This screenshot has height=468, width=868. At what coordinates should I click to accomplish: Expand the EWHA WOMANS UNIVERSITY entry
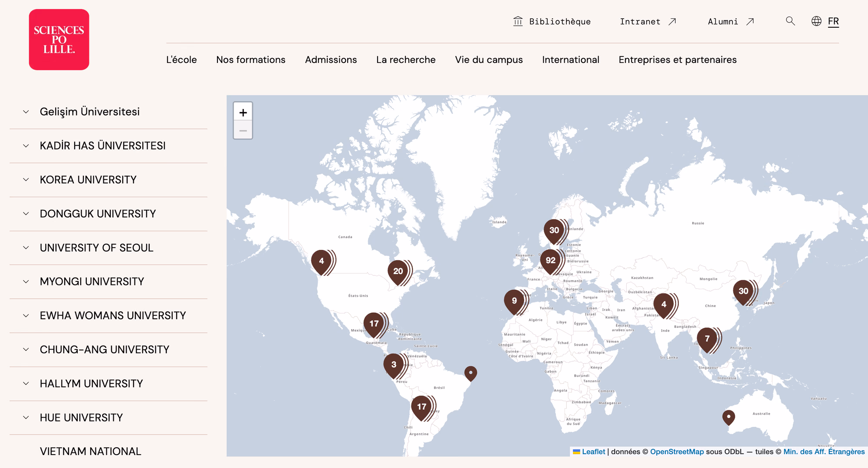pyautogui.click(x=108, y=316)
